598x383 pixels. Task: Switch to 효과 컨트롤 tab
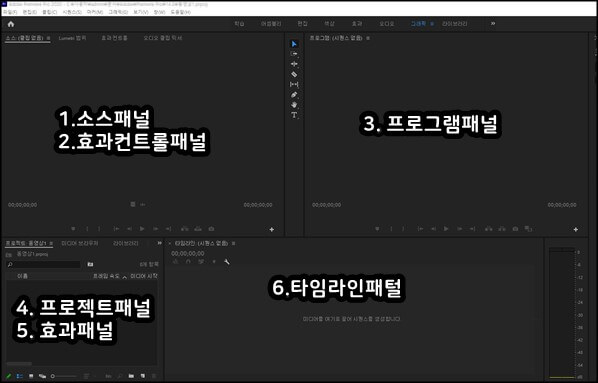pyautogui.click(x=114, y=38)
